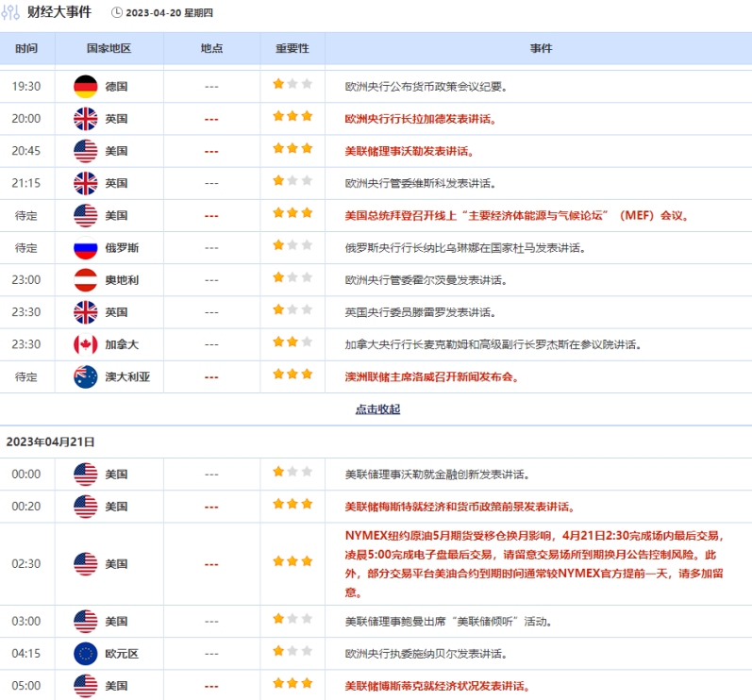
Task: Select the 重要性 column header
Action: (x=292, y=49)
